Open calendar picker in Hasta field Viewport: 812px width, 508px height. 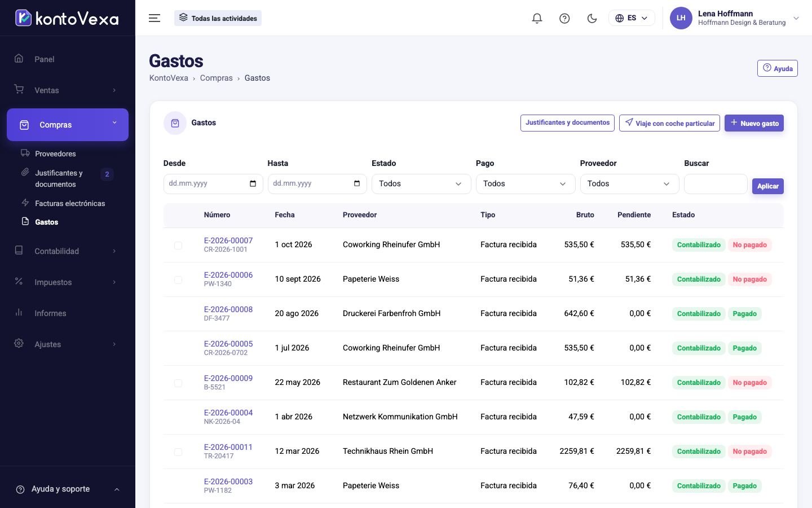[357, 183]
